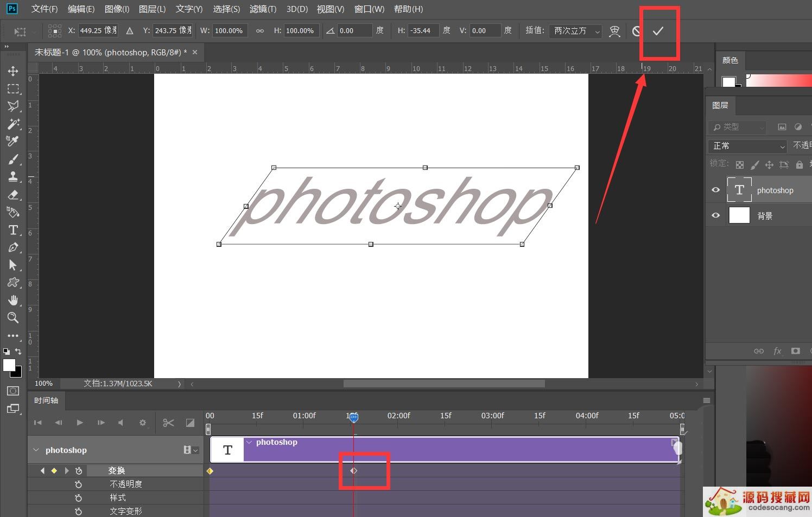This screenshot has width=812, height=517.
Task: Select the Magic Wand tool
Action: point(13,124)
